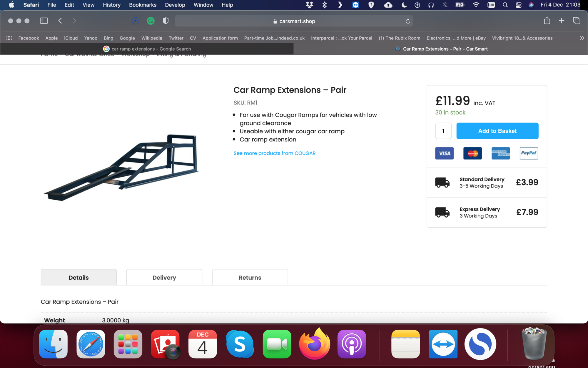Viewport: 588px width, 368px height.
Task: Open the Bookmarks menu
Action: (143, 5)
